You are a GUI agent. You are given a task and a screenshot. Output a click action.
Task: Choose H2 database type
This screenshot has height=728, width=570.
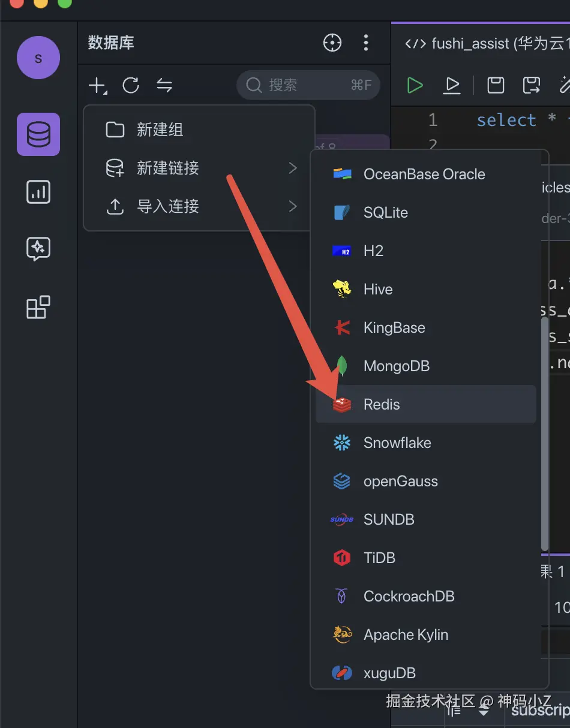click(426, 251)
